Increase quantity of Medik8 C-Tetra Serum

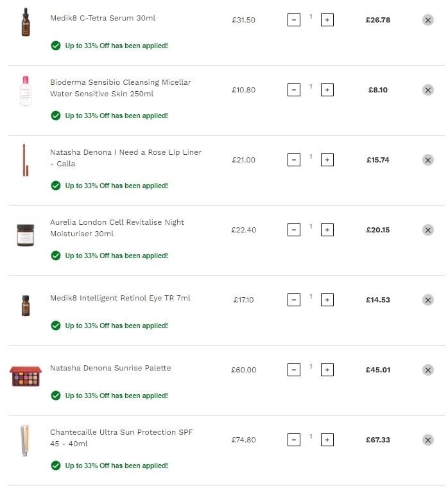tap(327, 20)
